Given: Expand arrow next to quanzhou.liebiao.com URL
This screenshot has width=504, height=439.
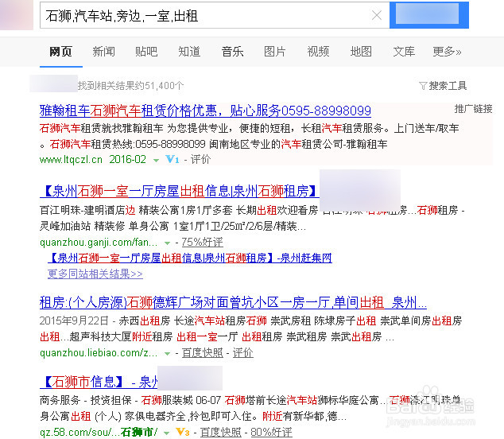Looking at the screenshot, I should point(167,354).
